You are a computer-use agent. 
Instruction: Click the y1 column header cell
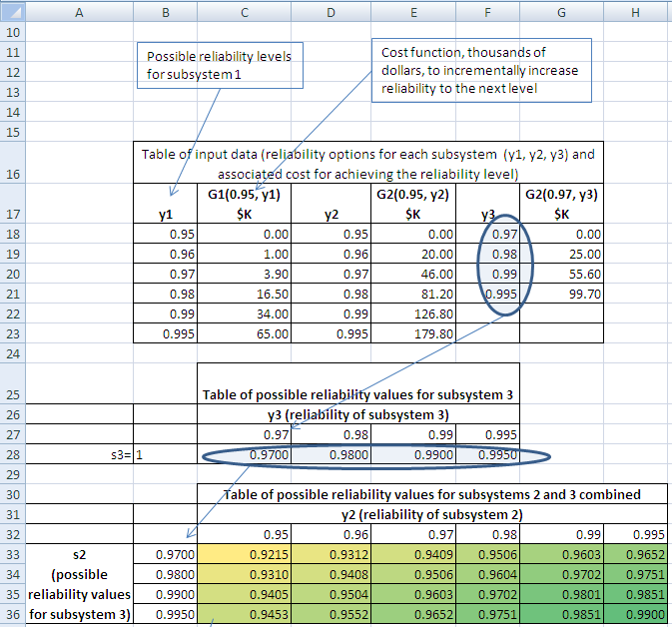(166, 204)
